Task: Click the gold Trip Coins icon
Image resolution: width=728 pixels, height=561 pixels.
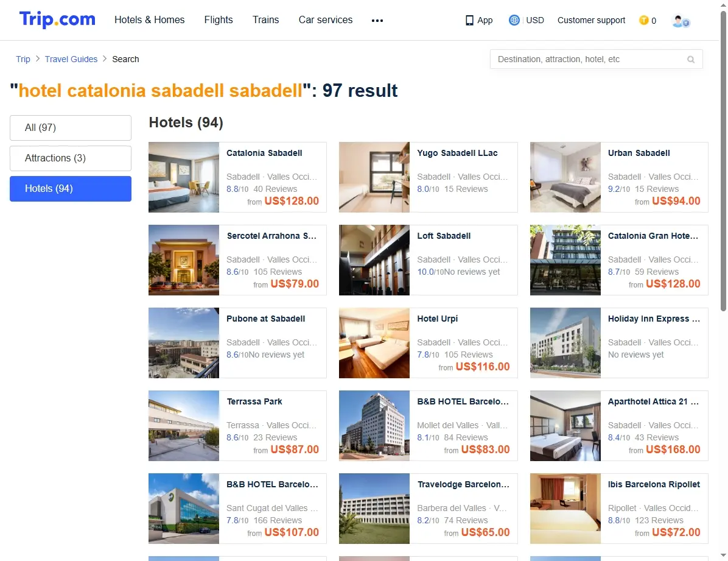Action: pos(643,20)
